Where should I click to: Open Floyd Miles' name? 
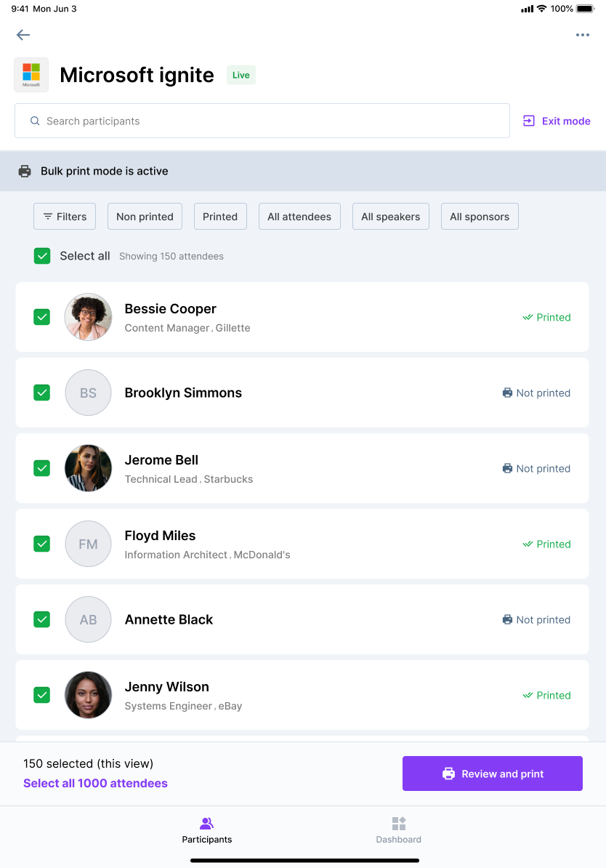click(x=160, y=535)
